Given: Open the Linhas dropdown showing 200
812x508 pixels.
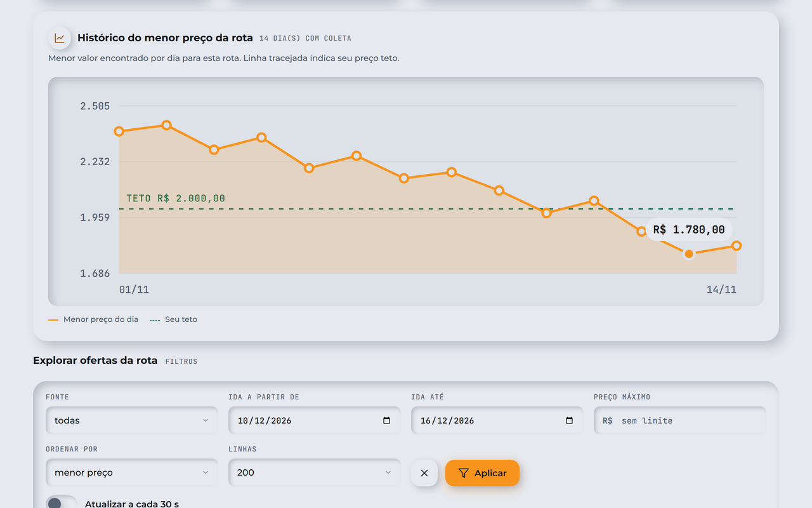Looking at the screenshot, I should pyautogui.click(x=315, y=472).
